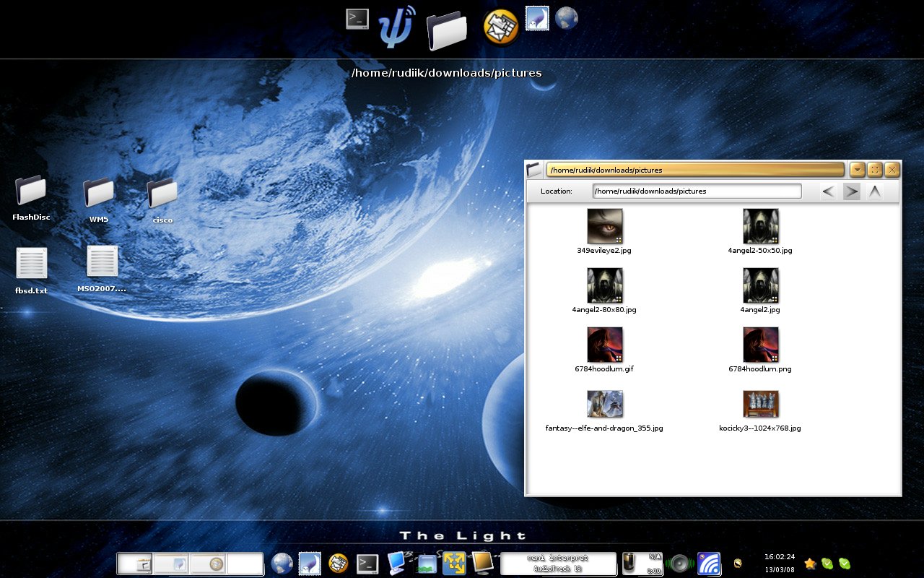Screen dimensions: 924x578
Task: Click the speaker volume mixer icon
Action: click(x=679, y=564)
